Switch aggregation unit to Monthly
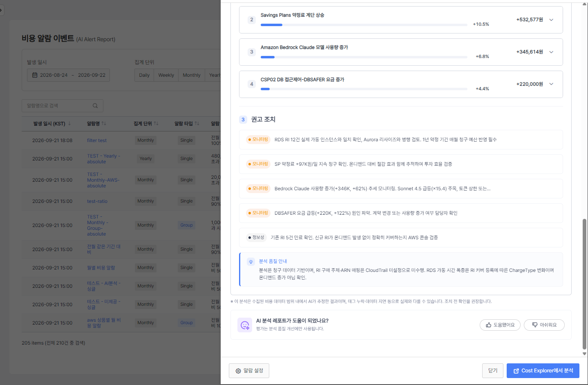 [192, 75]
